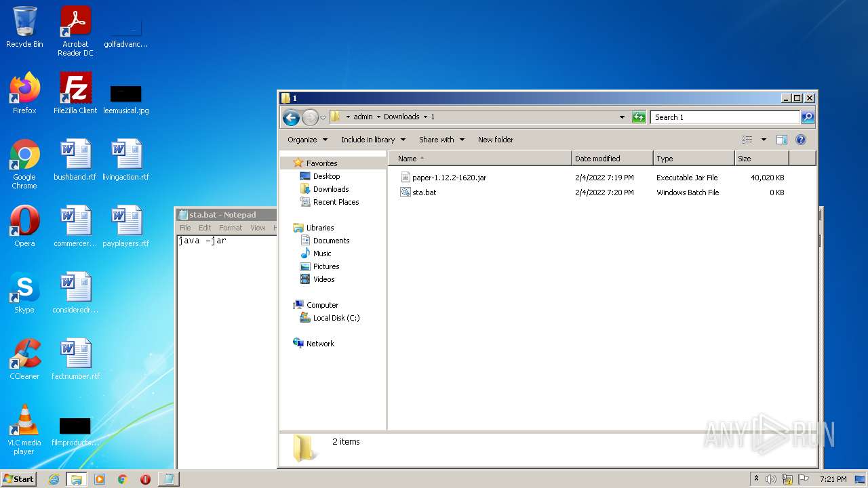Open Local Disk (C:) in navigation pane
This screenshot has width=868, height=488.
[x=336, y=318]
